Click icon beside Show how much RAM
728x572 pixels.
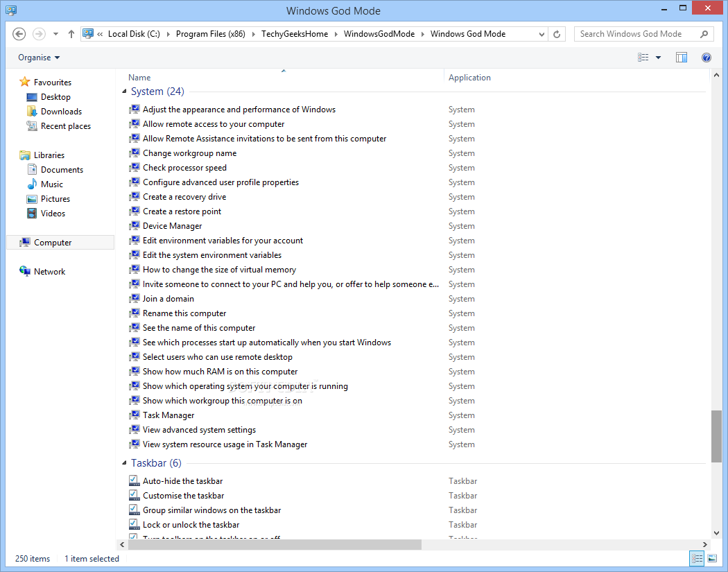(135, 372)
